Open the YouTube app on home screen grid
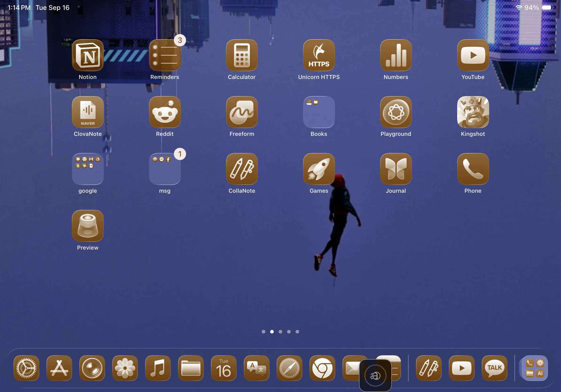561x392 pixels. (x=473, y=55)
